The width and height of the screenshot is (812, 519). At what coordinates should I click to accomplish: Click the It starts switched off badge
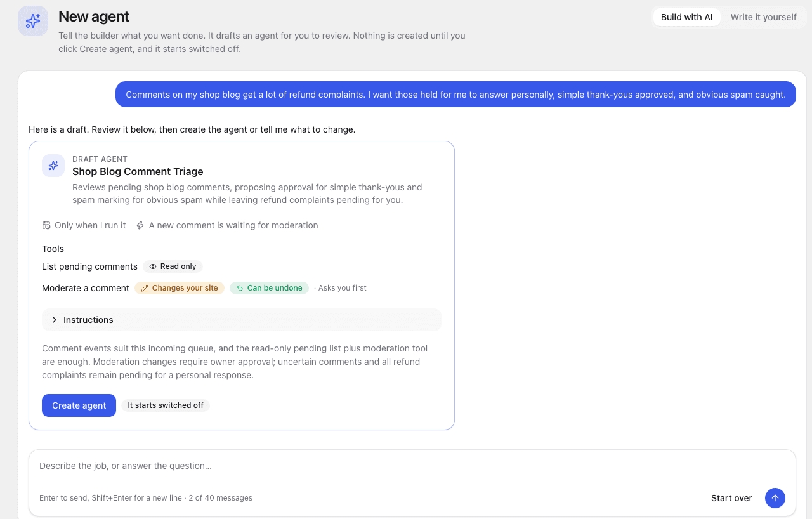[x=166, y=405]
